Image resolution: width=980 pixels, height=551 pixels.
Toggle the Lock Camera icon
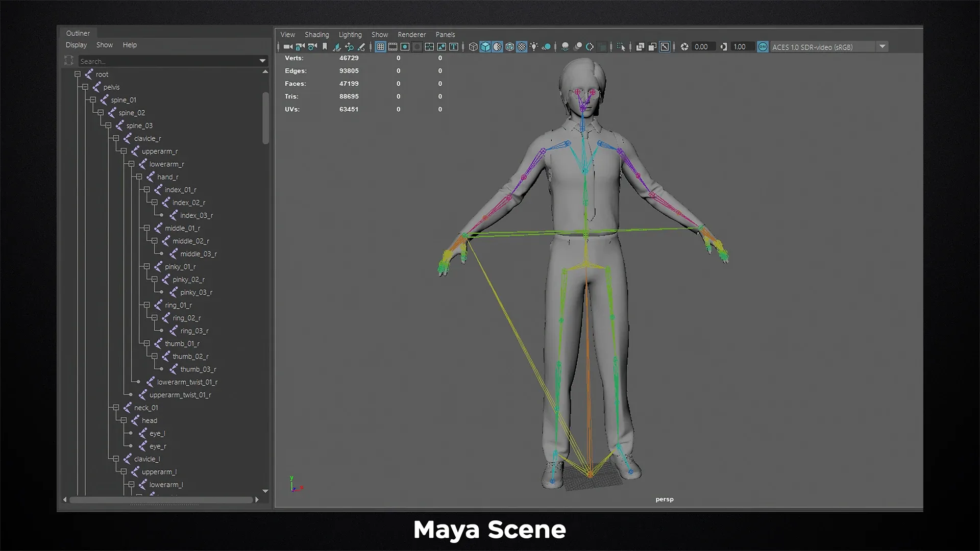click(x=300, y=47)
